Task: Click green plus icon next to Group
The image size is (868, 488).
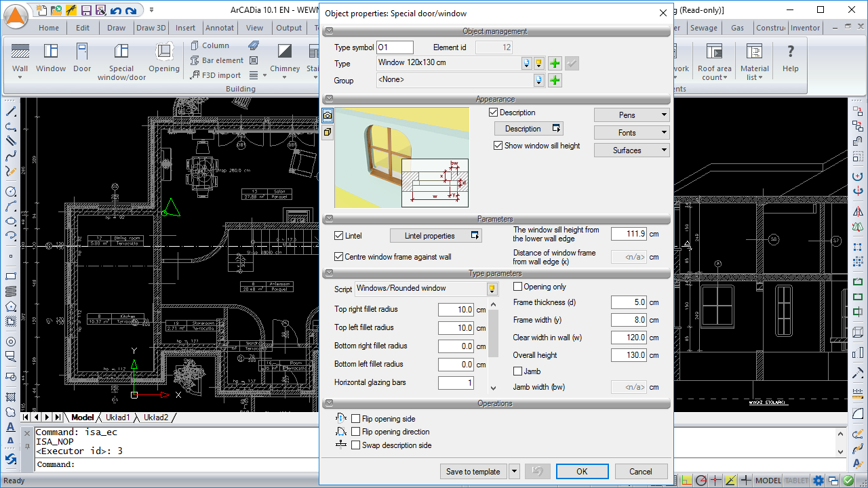Action: click(x=555, y=81)
